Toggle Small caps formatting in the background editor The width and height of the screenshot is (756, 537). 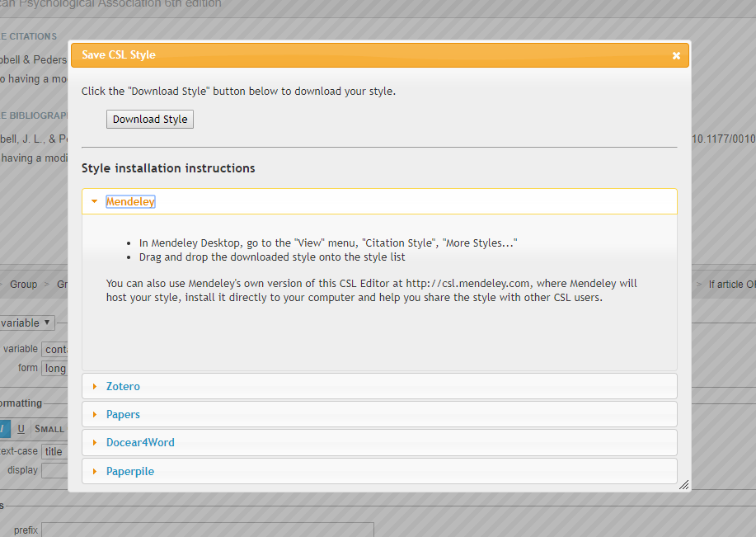(49, 429)
